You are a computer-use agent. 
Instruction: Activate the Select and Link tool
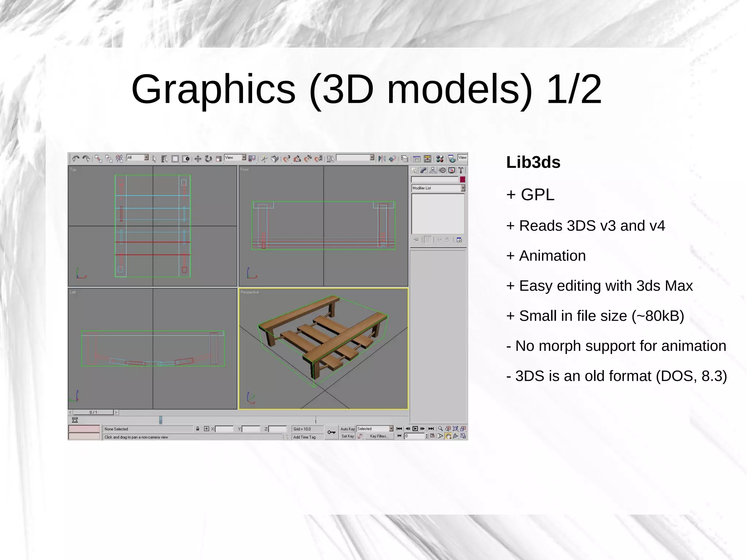pos(98,159)
